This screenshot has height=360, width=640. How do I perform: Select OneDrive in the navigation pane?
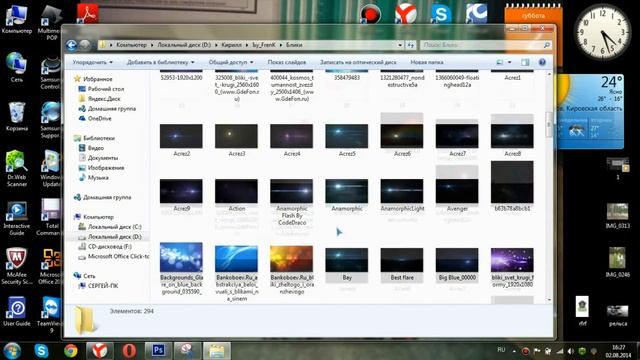(x=100, y=118)
